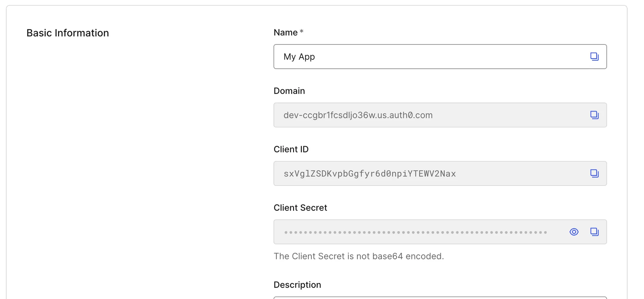Click the Client Secret label

click(x=300, y=208)
